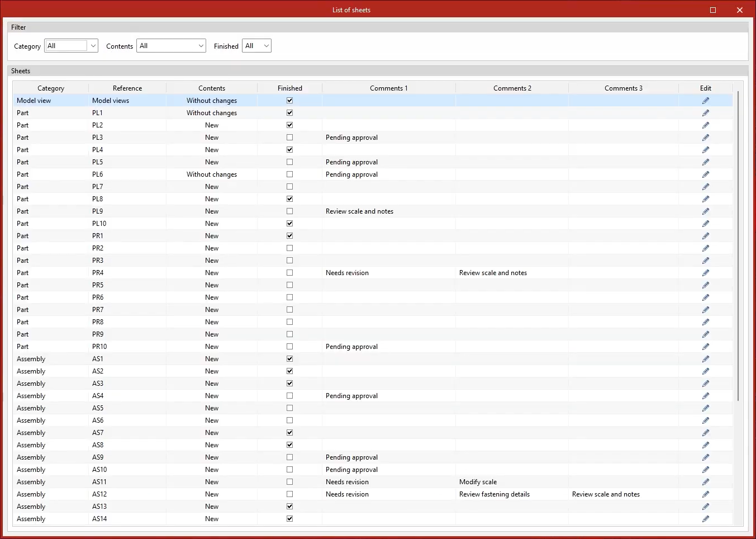Open edit pencil for AS10 row
Viewport: 756px width, 539px height.
pos(706,470)
